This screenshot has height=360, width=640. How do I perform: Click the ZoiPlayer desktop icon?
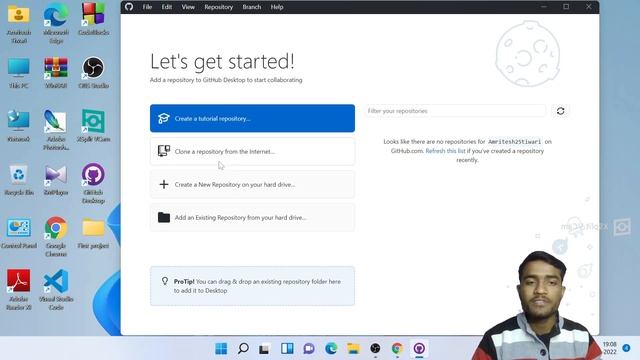tap(56, 180)
